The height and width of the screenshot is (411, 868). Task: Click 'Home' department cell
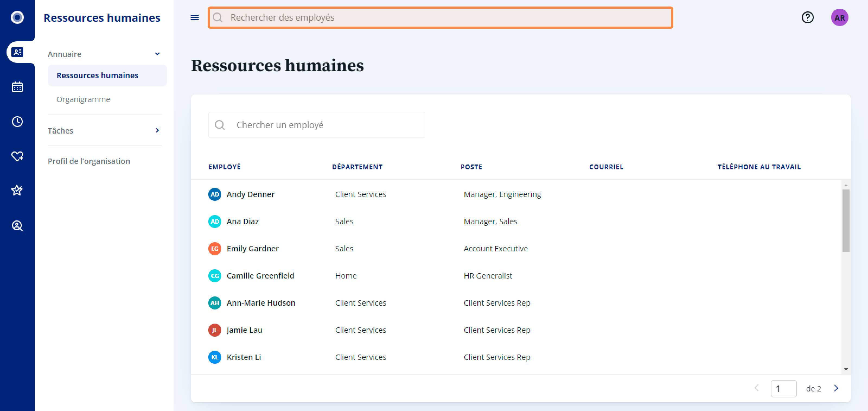(346, 276)
